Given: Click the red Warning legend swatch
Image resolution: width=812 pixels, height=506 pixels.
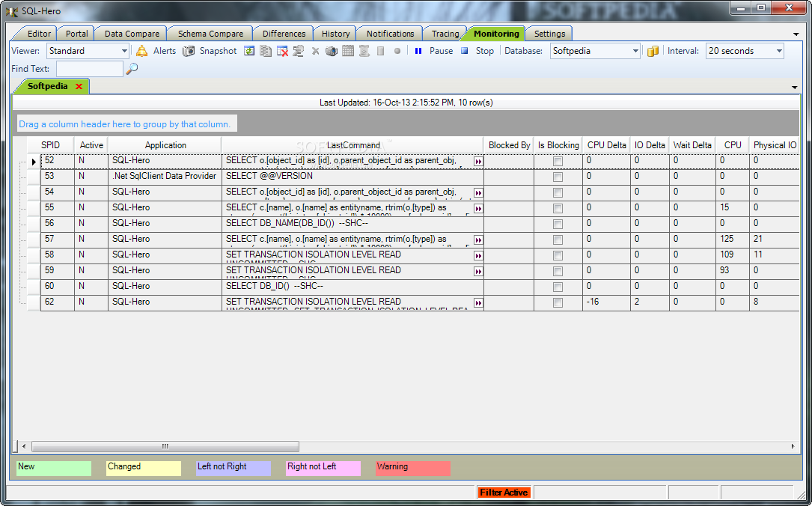Looking at the screenshot, I should point(412,468).
